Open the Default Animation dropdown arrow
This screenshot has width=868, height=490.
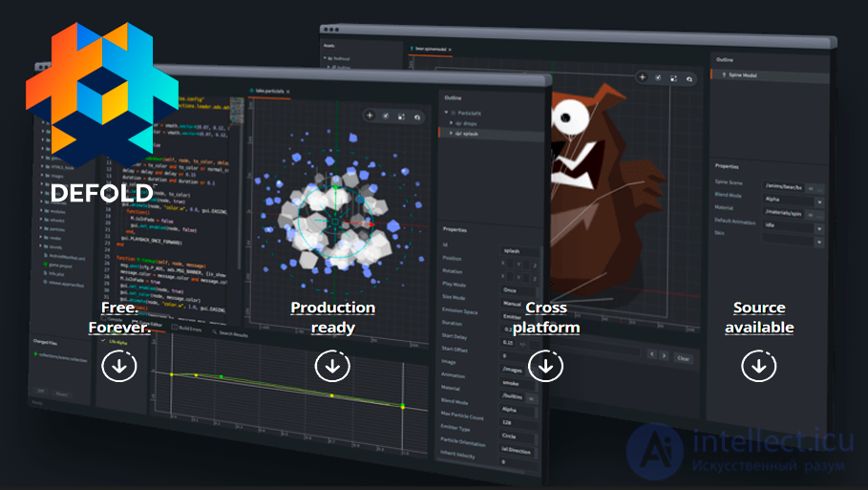click(x=819, y=228)
